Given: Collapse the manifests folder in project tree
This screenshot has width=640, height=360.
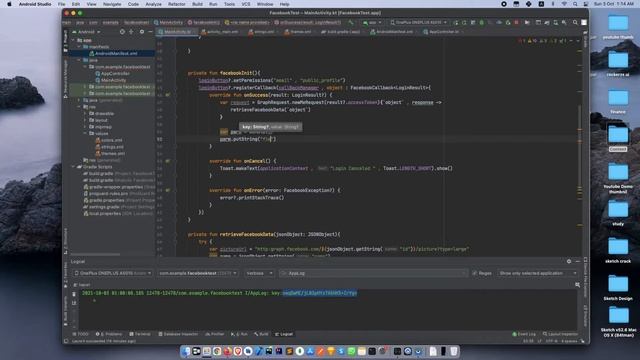Looking at the screenshot, I should click(x=79, y=47).
